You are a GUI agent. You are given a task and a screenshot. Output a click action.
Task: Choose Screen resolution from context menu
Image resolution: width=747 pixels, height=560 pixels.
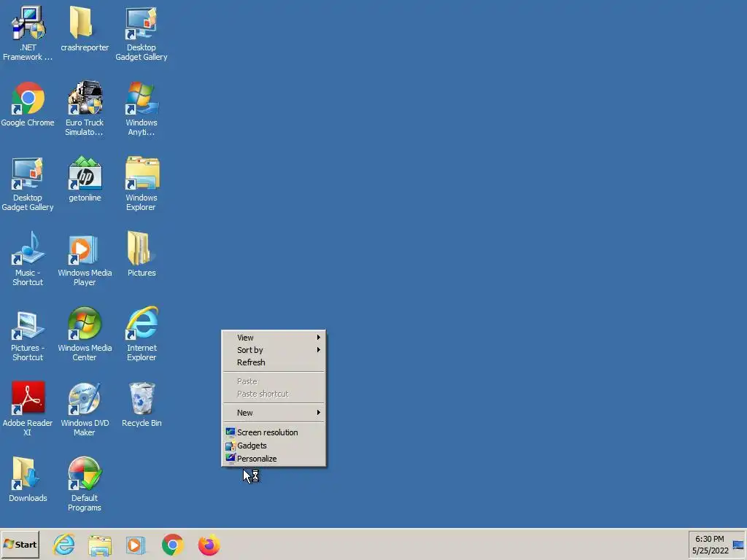point(274,432)
